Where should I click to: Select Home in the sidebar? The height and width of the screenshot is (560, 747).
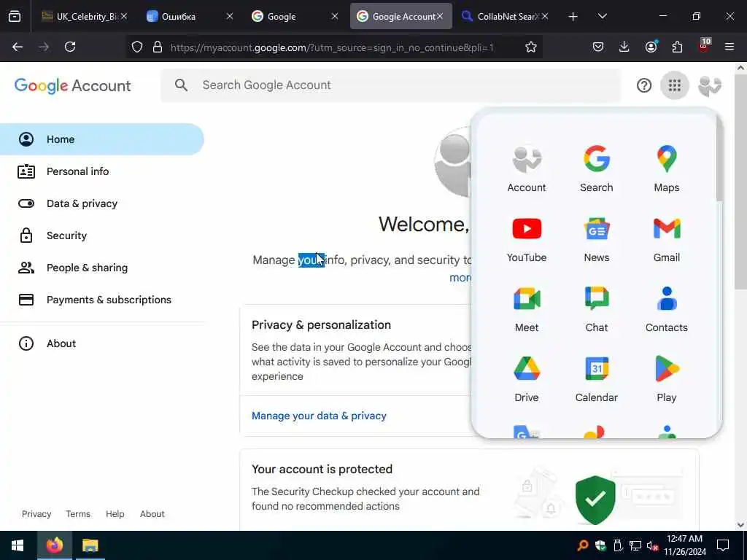tap(102, 139)
